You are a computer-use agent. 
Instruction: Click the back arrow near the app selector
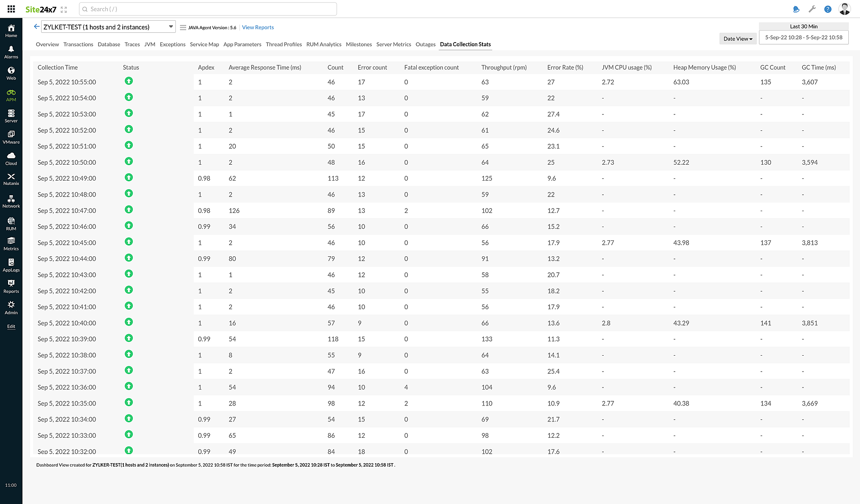pos(37,26)
